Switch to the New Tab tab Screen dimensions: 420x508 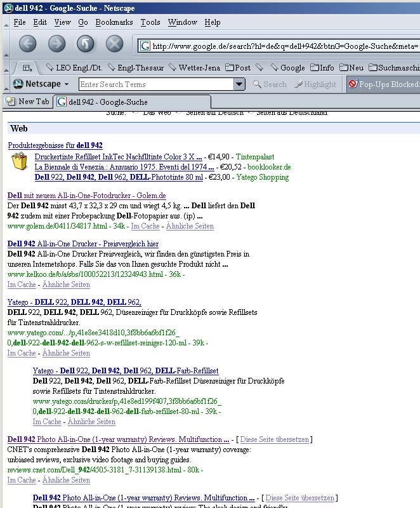28,102
